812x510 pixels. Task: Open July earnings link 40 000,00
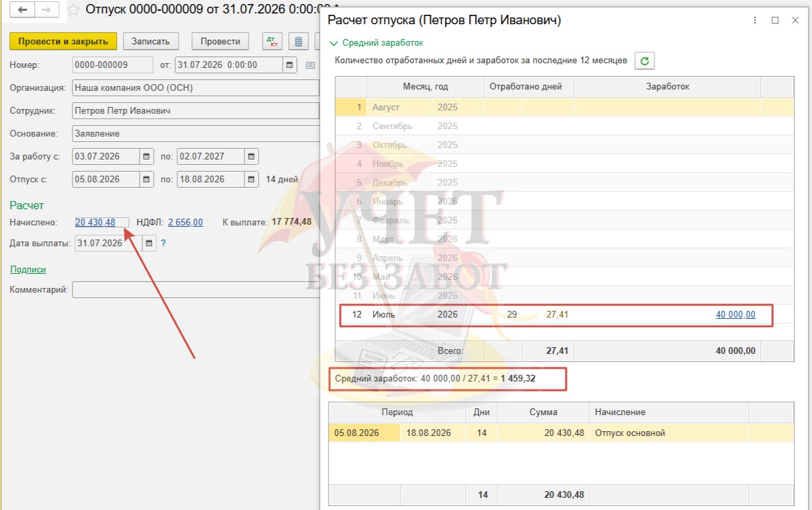735,314
